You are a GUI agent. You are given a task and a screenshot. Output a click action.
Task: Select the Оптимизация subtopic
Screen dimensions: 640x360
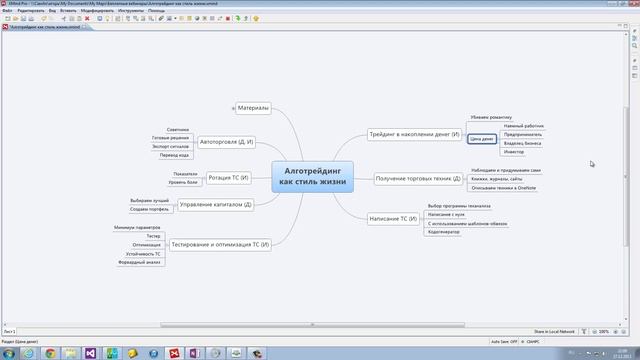point(147,244)
